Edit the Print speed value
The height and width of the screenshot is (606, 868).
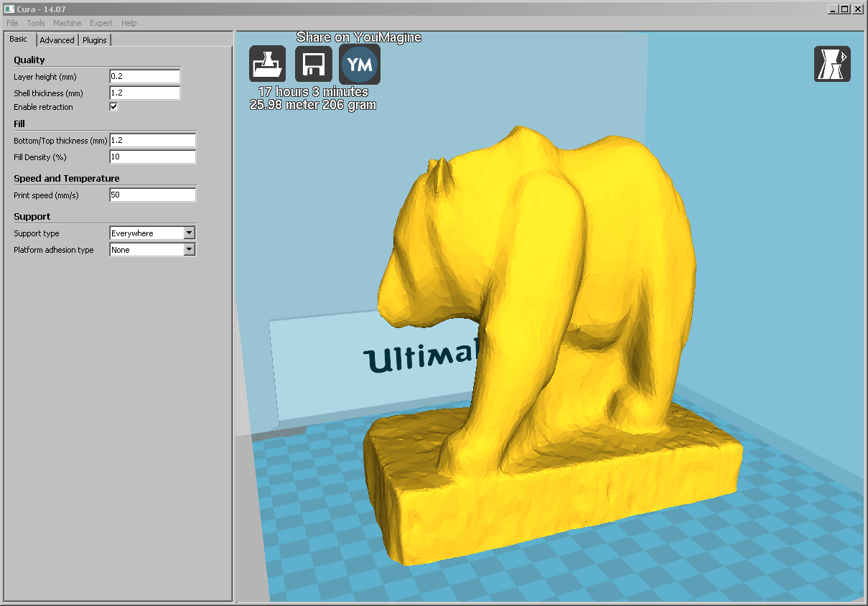tap(152, 195)
